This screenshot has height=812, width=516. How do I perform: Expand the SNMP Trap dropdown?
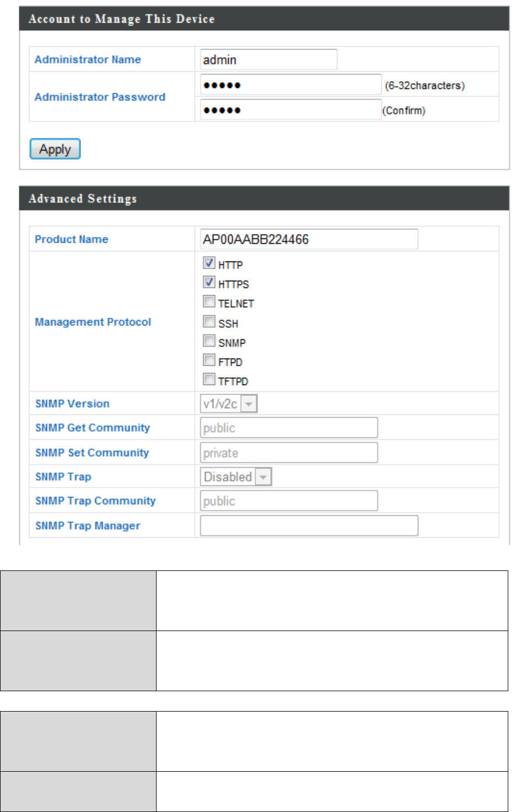click(x=236, y=477)
